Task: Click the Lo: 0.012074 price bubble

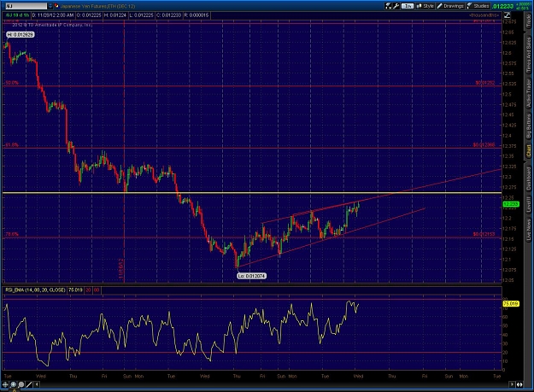Action: tap(252, 276)
